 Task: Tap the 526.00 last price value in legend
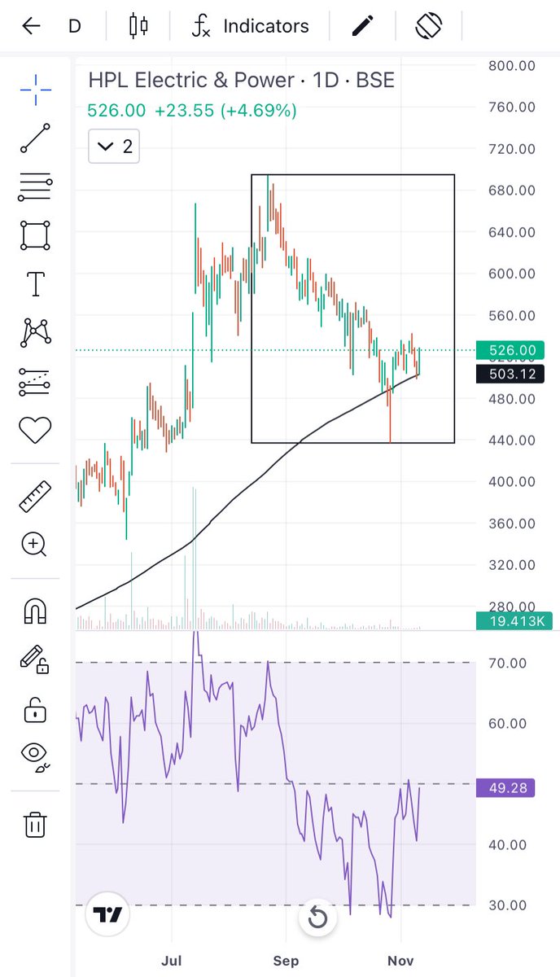pyautogui.click(x=116, y=110)
